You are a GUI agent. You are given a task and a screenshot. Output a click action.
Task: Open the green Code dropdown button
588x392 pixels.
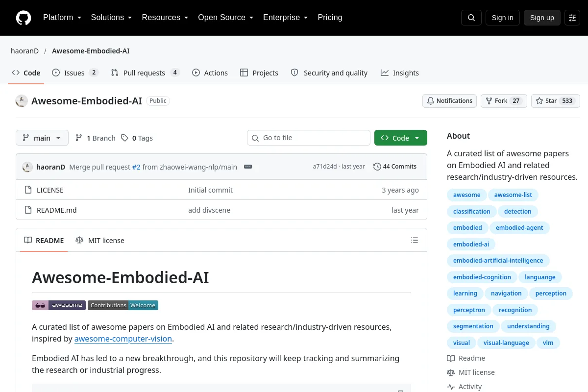click(401, 138)
